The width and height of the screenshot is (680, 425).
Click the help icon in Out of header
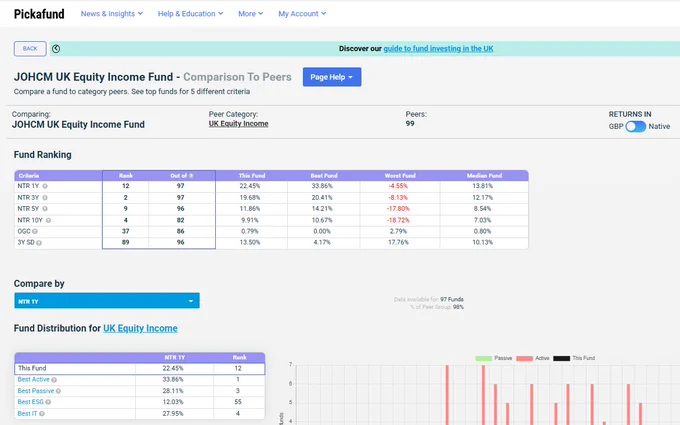point(191,176)
